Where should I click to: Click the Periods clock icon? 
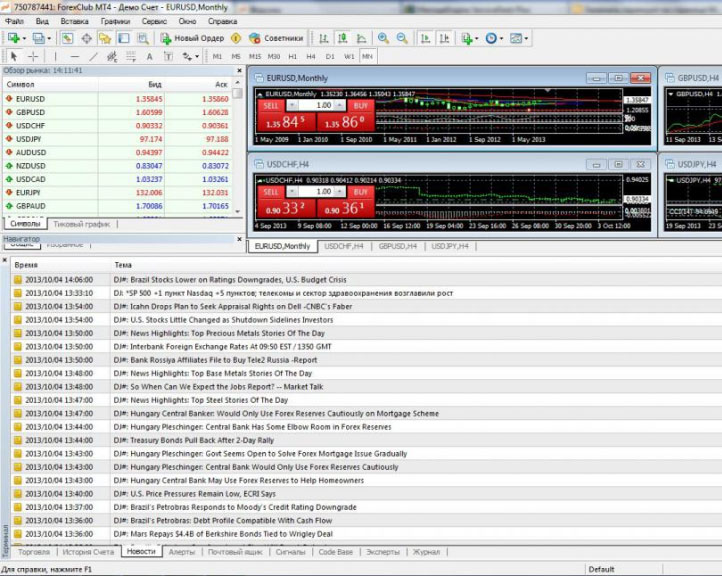click(x=491, y=38)
